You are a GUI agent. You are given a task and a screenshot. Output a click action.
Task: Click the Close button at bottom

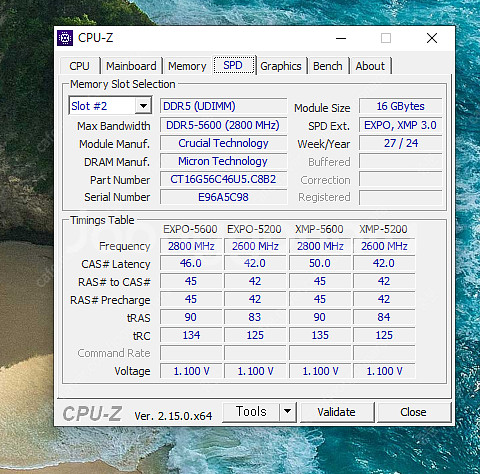pos(413,412)
